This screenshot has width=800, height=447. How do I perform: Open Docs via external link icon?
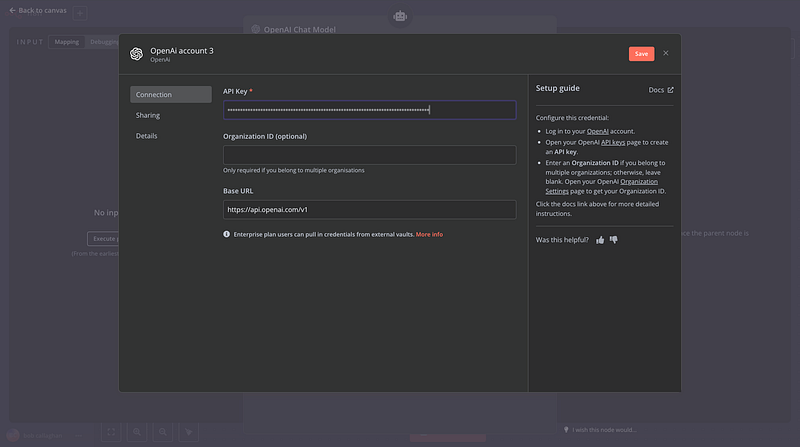tap(670, 90)
